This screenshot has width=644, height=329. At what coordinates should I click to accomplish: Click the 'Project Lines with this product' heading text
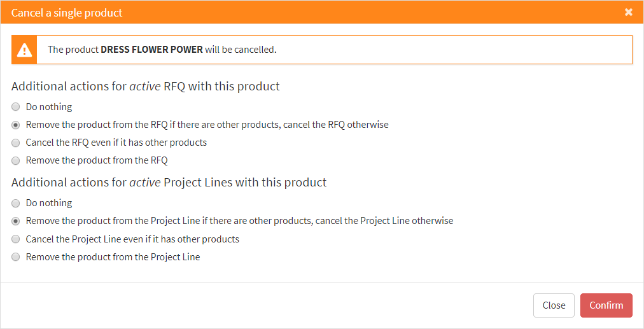click(245, 182)
